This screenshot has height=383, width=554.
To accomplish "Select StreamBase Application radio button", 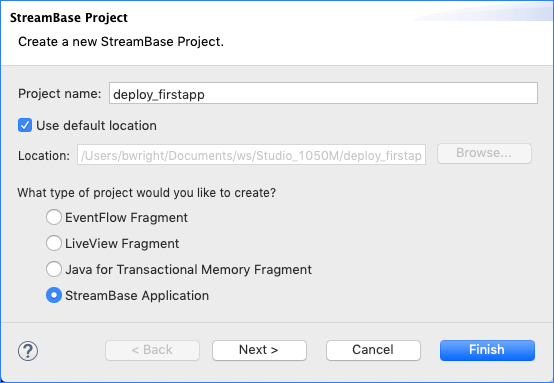I will (54, 295).
